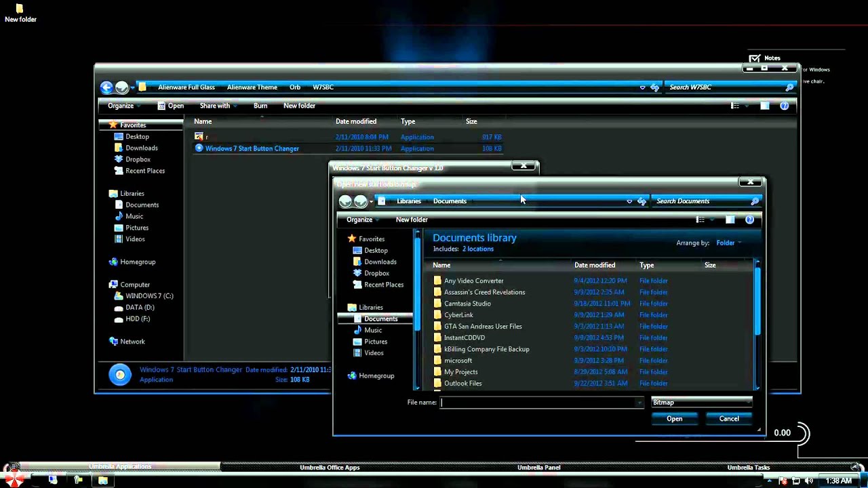868x488 pixels.
Task: Open File Explorer folder icon on taskbar
Action: pyautogui.click(x=103, y=481)
